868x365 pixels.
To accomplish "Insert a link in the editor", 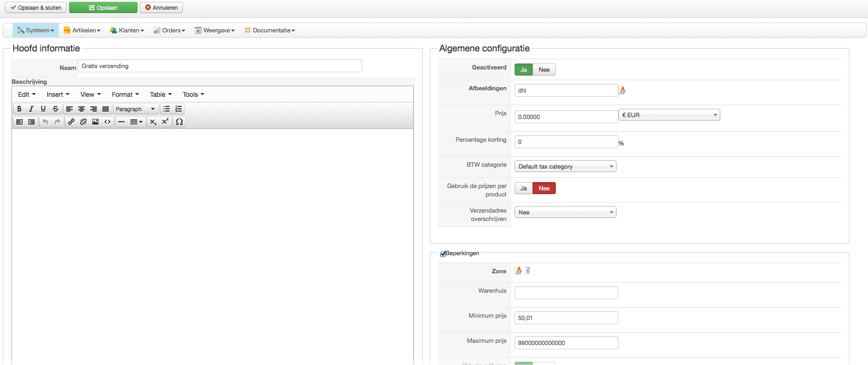I will pyautogui.click(x=71, y=122).
